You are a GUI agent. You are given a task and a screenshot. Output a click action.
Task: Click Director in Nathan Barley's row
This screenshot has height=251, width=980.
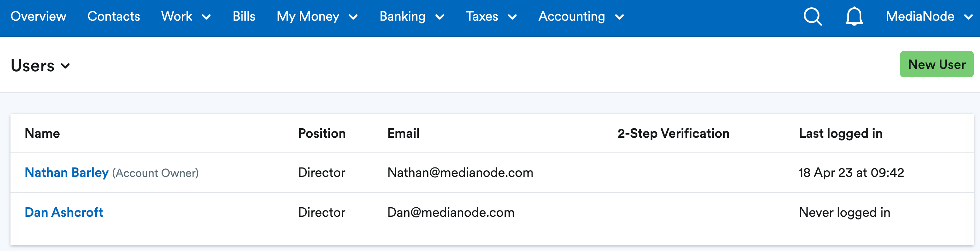tap(322, 173)
